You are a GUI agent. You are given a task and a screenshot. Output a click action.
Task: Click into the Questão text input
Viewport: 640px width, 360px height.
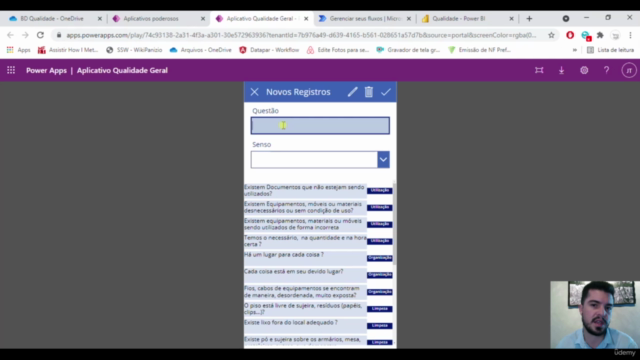(320, 126)
